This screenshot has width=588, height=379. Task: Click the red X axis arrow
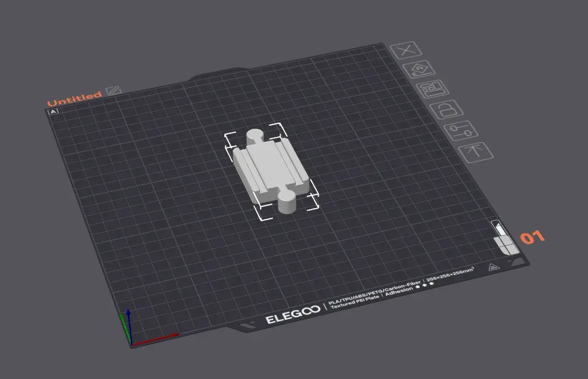click(x=156, y=339)
